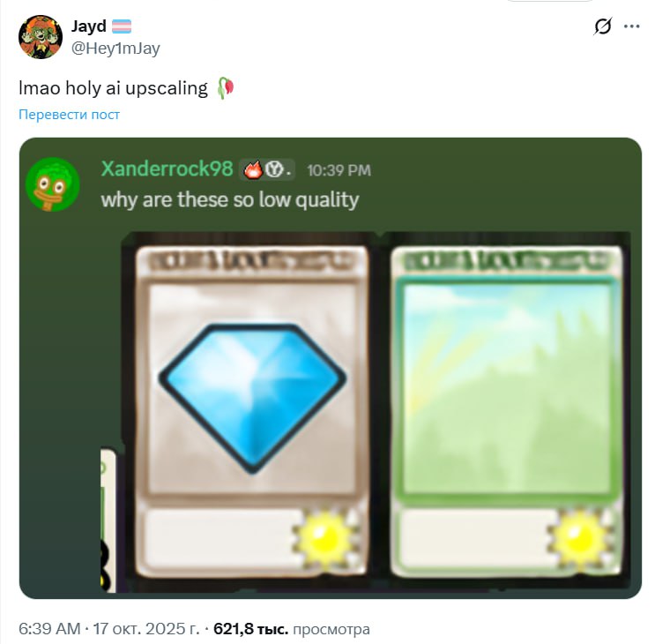Click the Y circle badge next to Xanderrock98
The image size is (655, 644).
[x=274, y=169]
